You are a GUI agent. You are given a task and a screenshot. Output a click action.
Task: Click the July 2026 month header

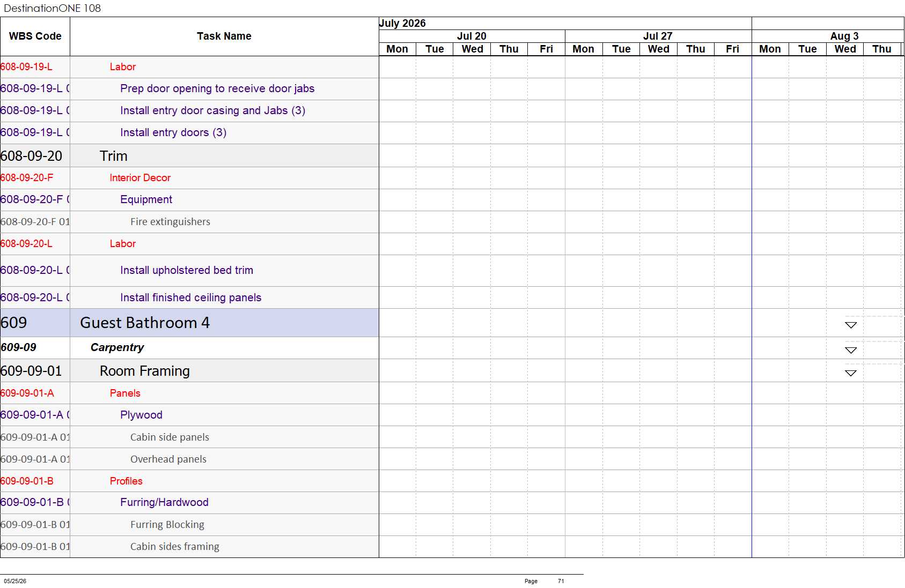click(402, 23)
